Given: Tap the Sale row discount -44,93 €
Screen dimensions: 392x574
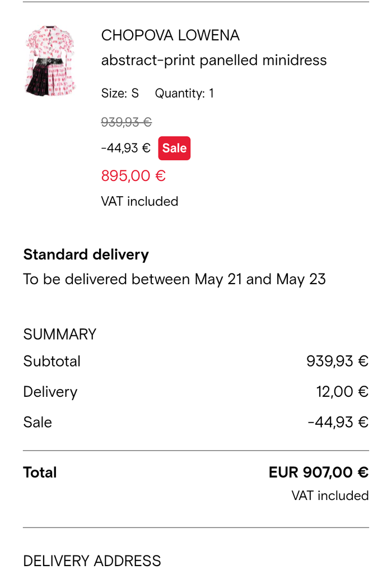Looking at the screenshot, I should pos(338,422).
